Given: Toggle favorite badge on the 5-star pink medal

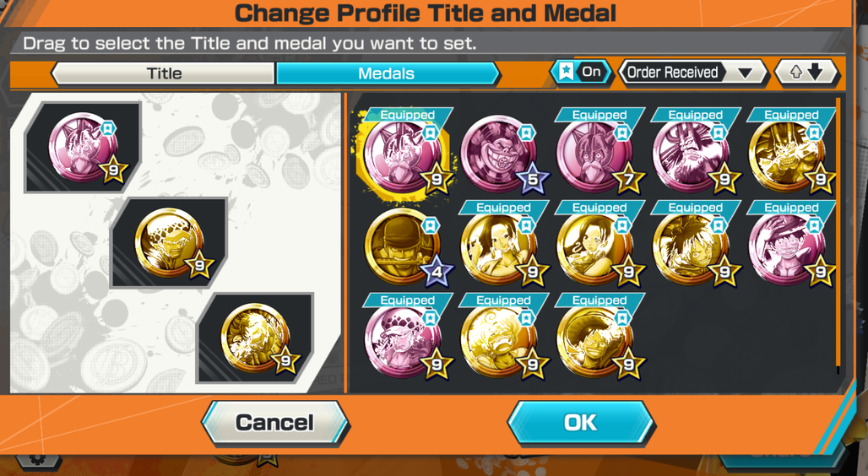Looking at the screenshot, I should (x=526, y=133).
